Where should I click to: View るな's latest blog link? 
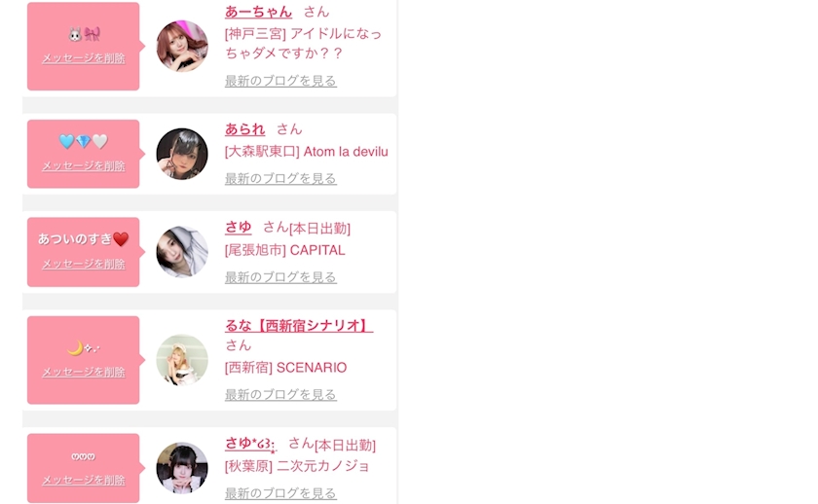[280, 395]
